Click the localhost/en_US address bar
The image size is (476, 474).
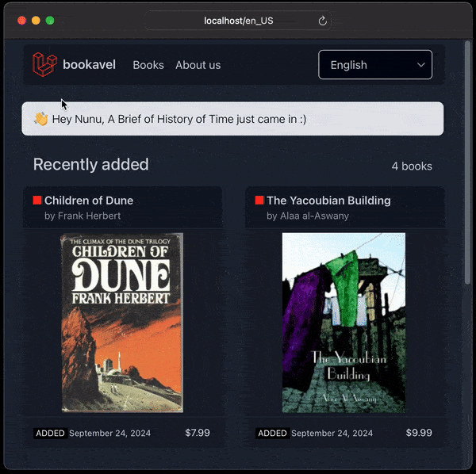pyautogui.click(x=238, y=21)
